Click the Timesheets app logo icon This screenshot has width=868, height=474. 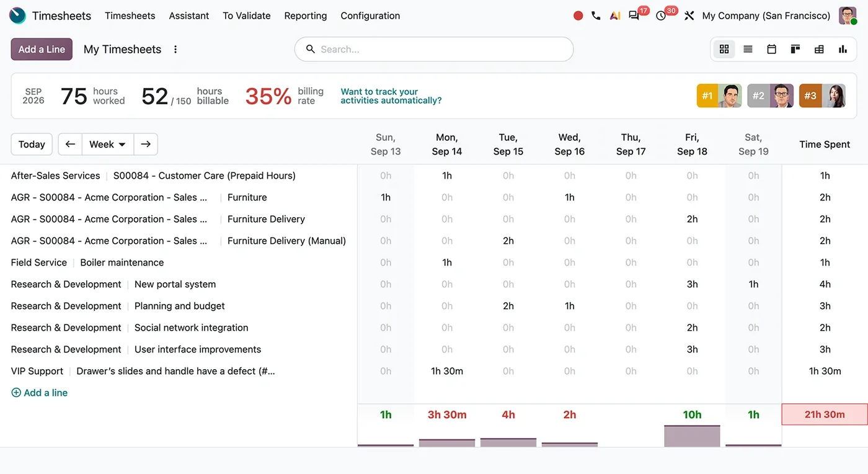17,16
